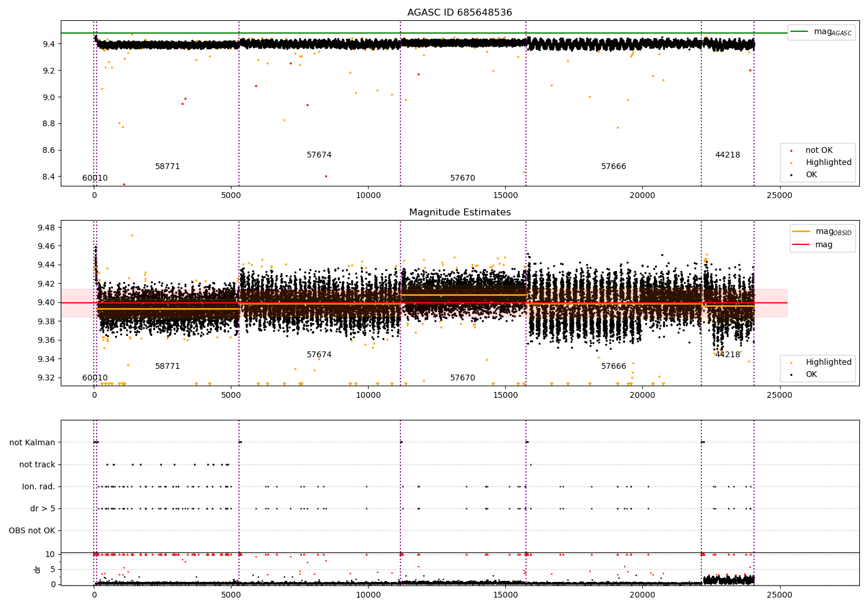Click x-axis tick 25000 under Magnitude Estimates plot
Viewport: 868px width, 608px height.
pos(779,395)
